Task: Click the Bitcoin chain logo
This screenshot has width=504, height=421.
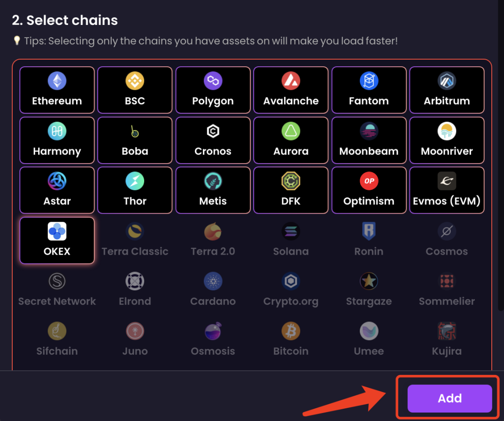Action: [291, 331]
